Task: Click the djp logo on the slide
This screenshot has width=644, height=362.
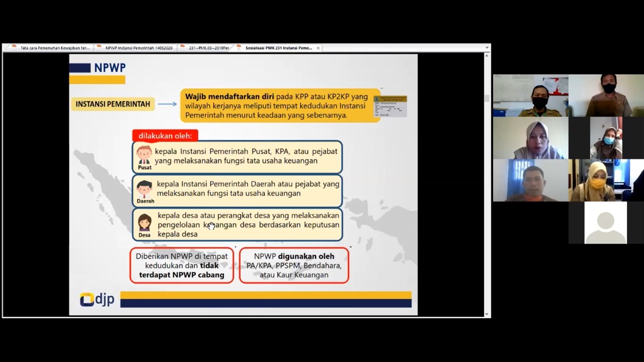Action: (97, 300)
